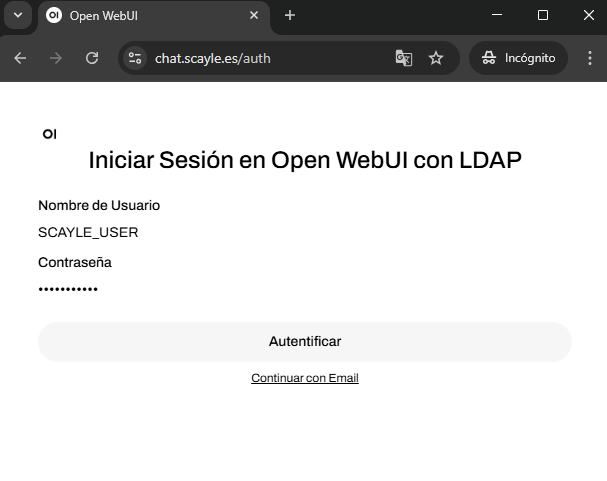Screen dimensions: 607x481
Task: Click the heading 'Iniciar Sesión en Open WebUI con LDAP'
Action: point(305,160)
